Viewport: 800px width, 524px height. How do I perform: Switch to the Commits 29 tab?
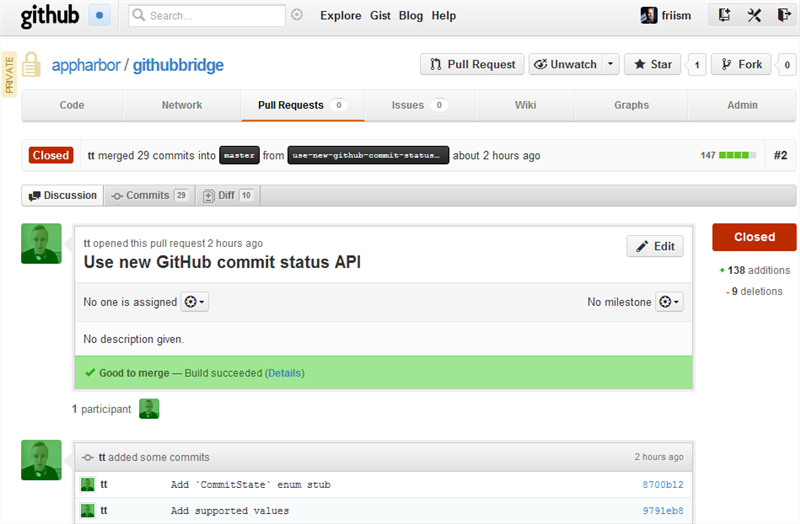point(150,195)
